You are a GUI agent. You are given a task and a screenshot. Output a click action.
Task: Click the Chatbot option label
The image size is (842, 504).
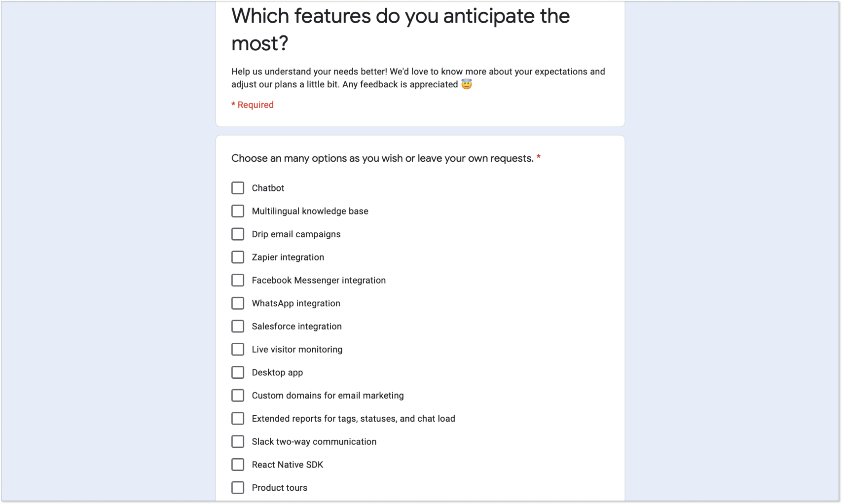pyautogui.click(x=268, y=188)
